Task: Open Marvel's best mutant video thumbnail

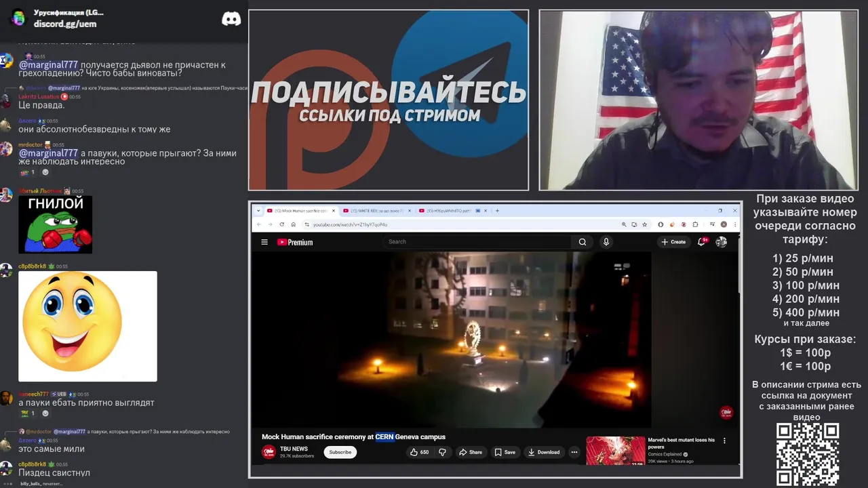Action: pyautogui.click(x=616, y=451)
